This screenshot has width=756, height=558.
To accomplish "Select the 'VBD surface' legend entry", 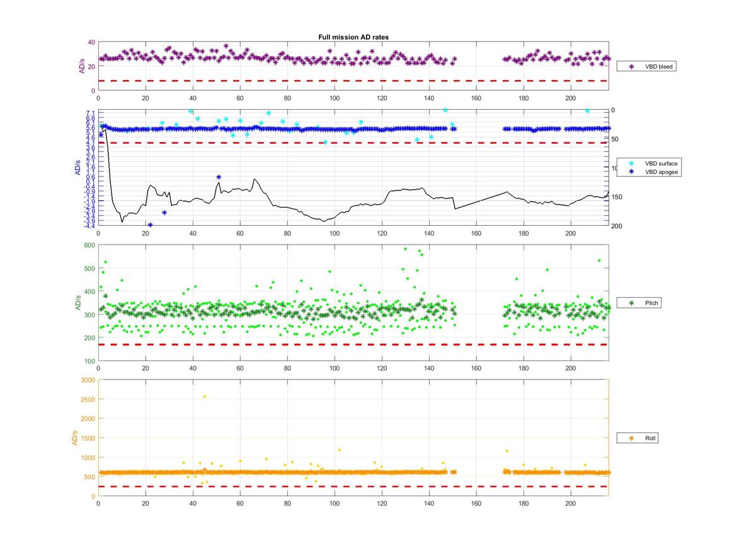I will (x=649, y=163).
